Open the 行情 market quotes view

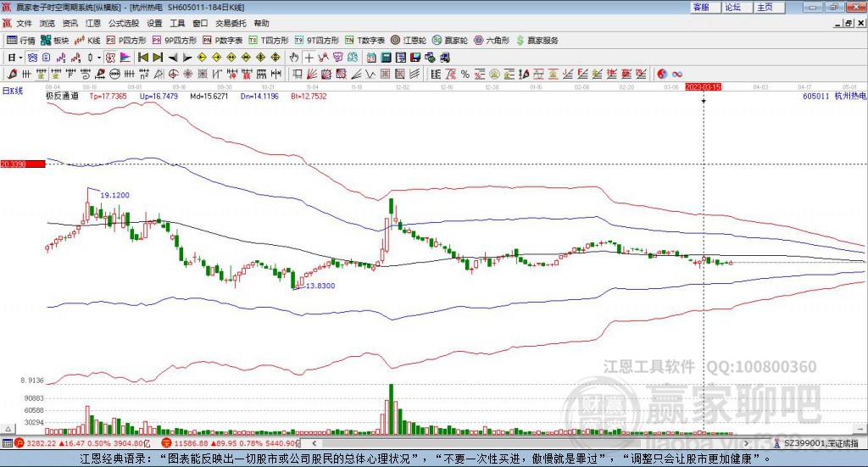pos(21,41)
